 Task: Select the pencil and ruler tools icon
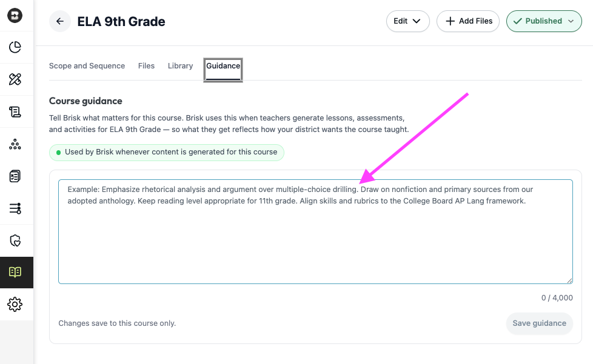15,79
